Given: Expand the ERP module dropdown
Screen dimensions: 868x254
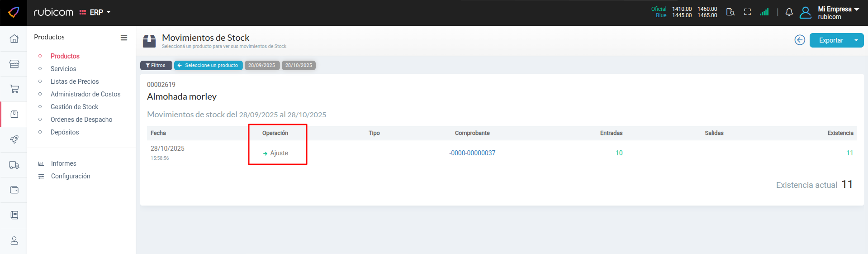Looking at the screenshot, I should point(96,12).
